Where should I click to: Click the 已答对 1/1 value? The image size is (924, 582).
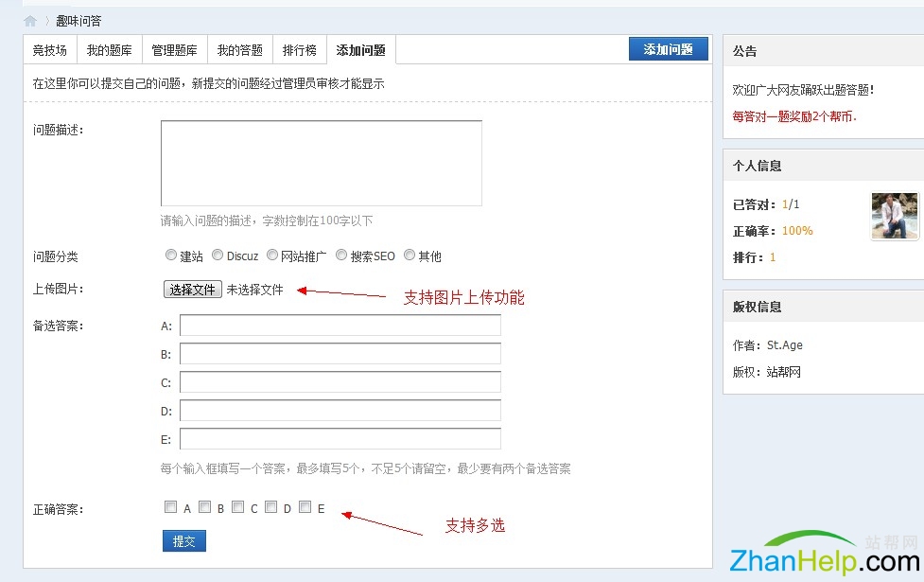791,204
